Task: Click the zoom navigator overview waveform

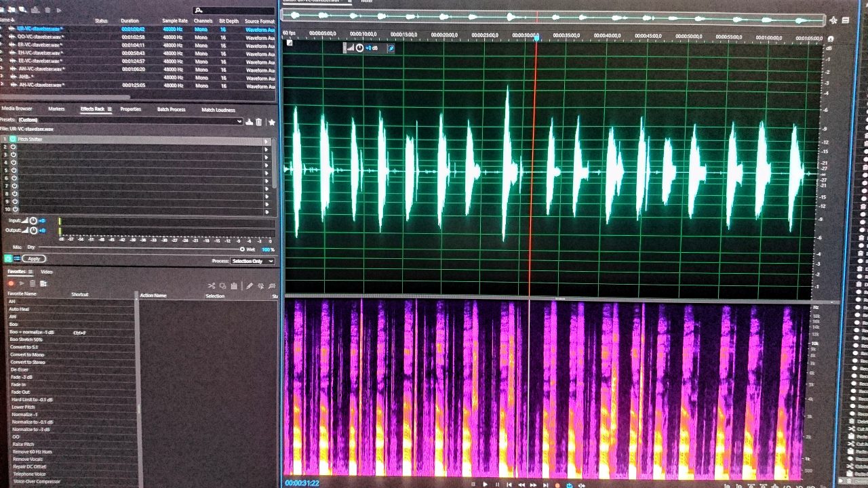Action: point(553,20)
